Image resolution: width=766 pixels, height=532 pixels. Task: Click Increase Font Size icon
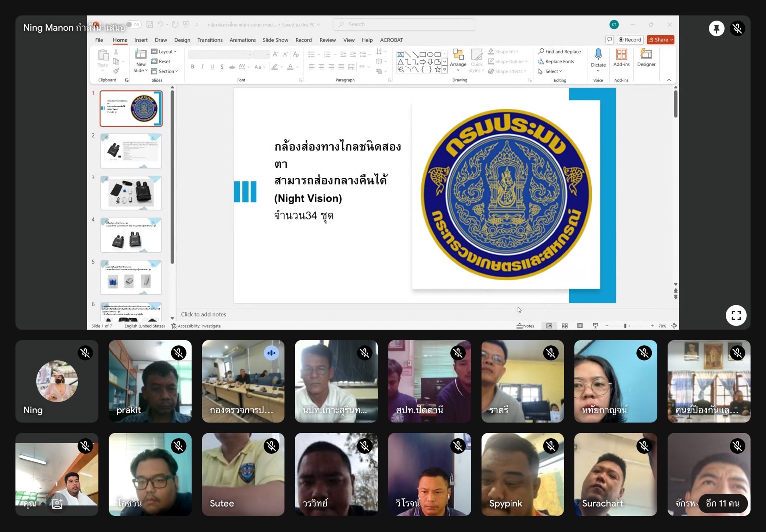click(275, 54)
